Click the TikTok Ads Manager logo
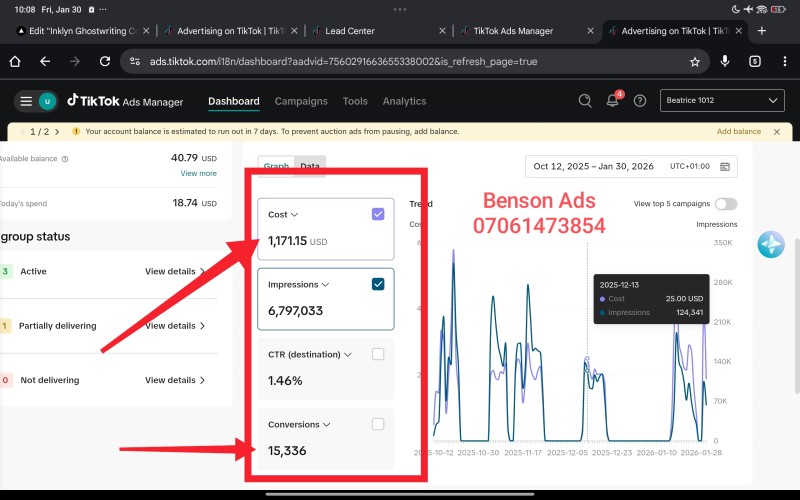This screenshot has width=800, height=500. (x=125, y=101)
